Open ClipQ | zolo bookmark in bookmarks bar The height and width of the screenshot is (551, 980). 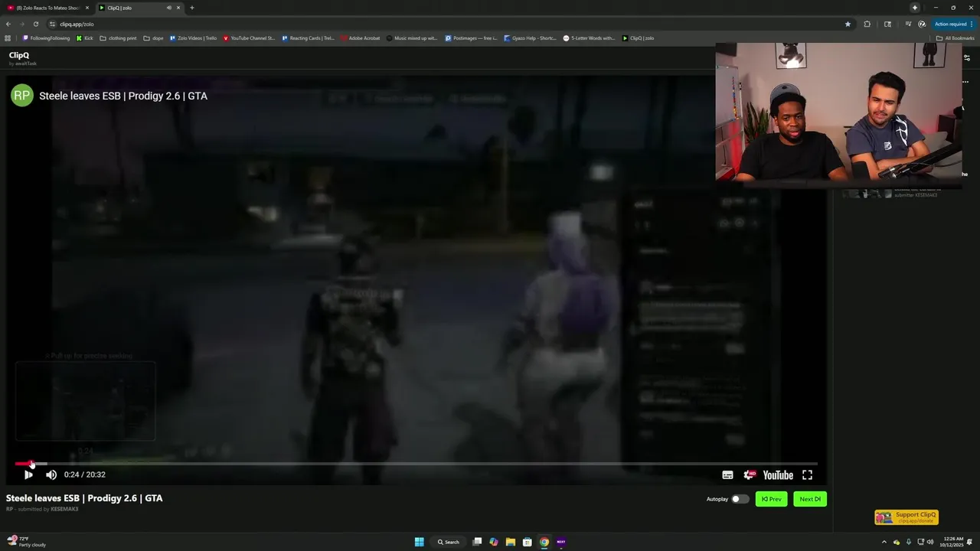[x=638, y=38]
